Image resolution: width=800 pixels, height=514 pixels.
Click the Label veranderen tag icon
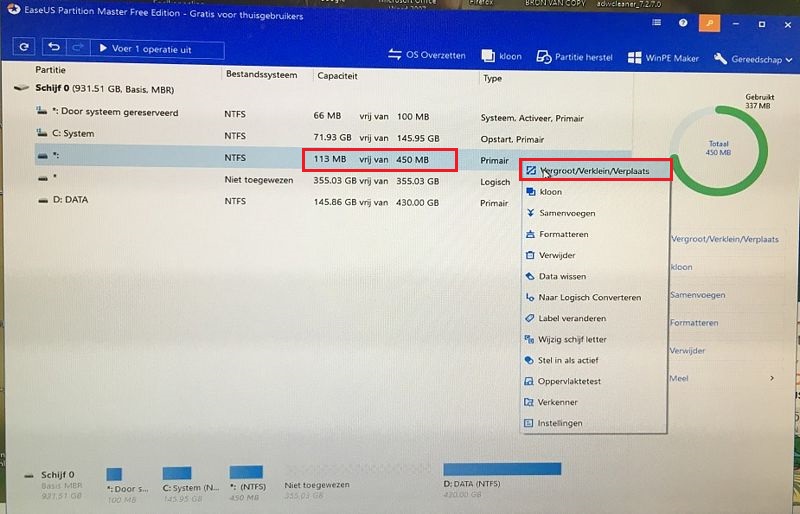tap(529, 318)
